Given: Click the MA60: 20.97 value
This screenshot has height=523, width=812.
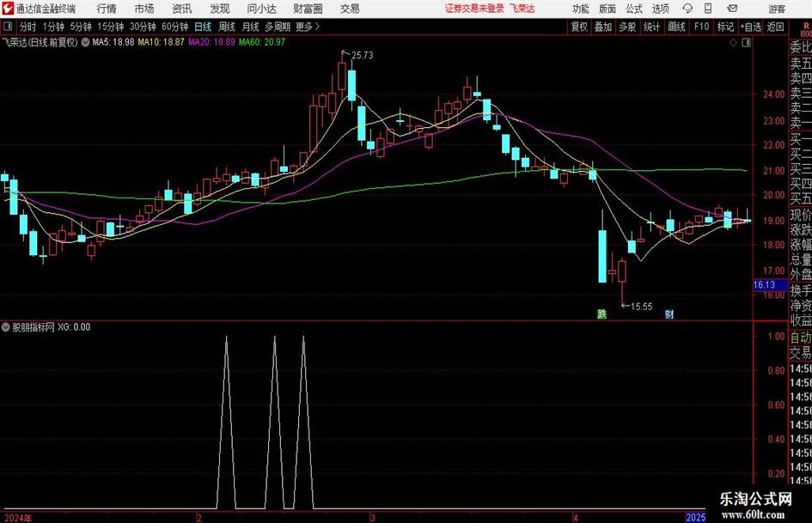Looking at the screenshot, I should point(262,42).
